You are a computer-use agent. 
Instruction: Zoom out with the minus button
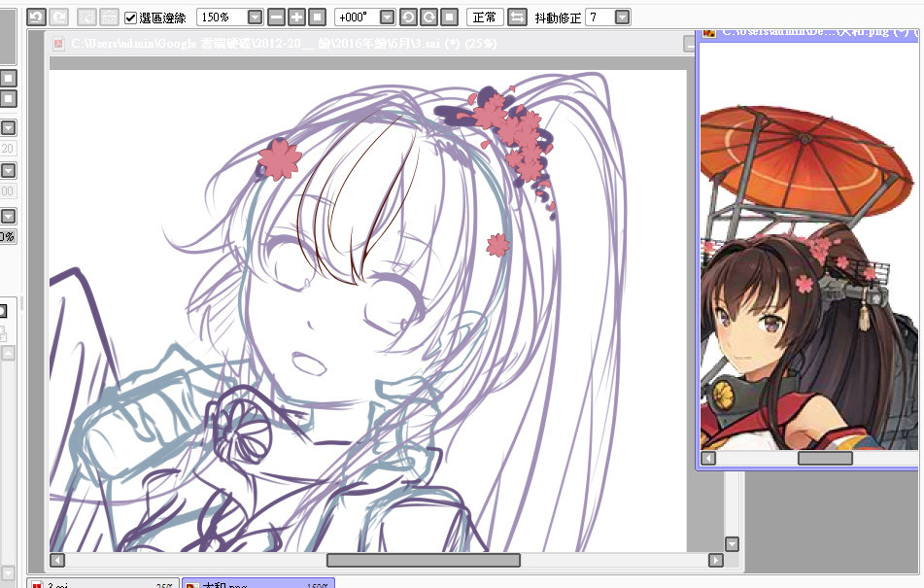point(276,17)
